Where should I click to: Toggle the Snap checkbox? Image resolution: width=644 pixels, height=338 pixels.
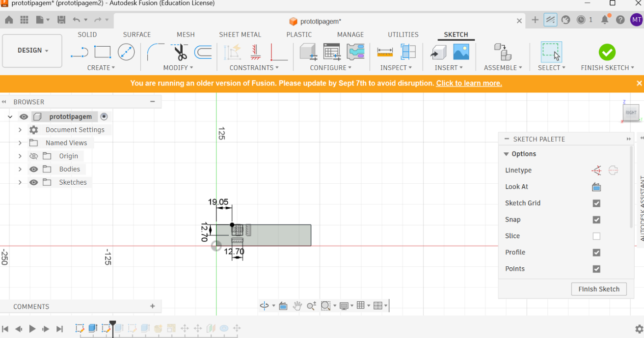coord(596,220)
